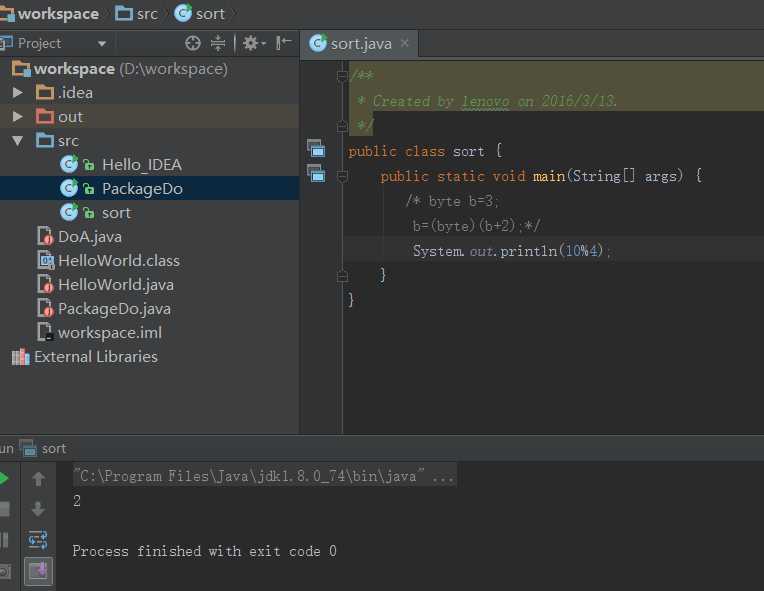Screen dimensions: 764x591
Task: Toggle soft-wrap icon in the Run console
Action: (38, 539)
